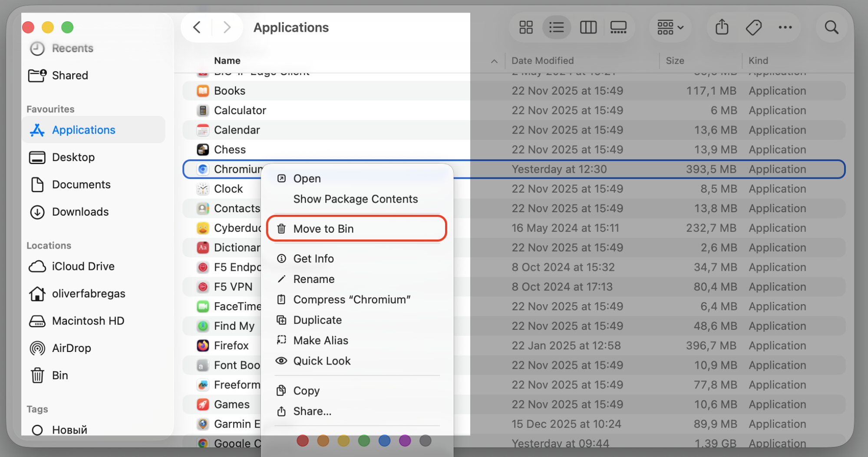This screenshot has height=457, width=868.
Task: Toggle sort direction arrow in Name column
Action: [x=494, y=61]
